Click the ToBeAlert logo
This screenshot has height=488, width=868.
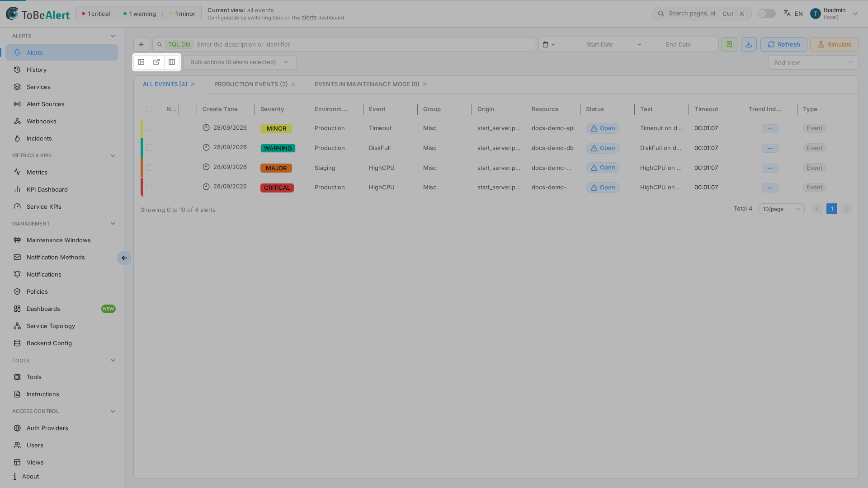point(38,14)
